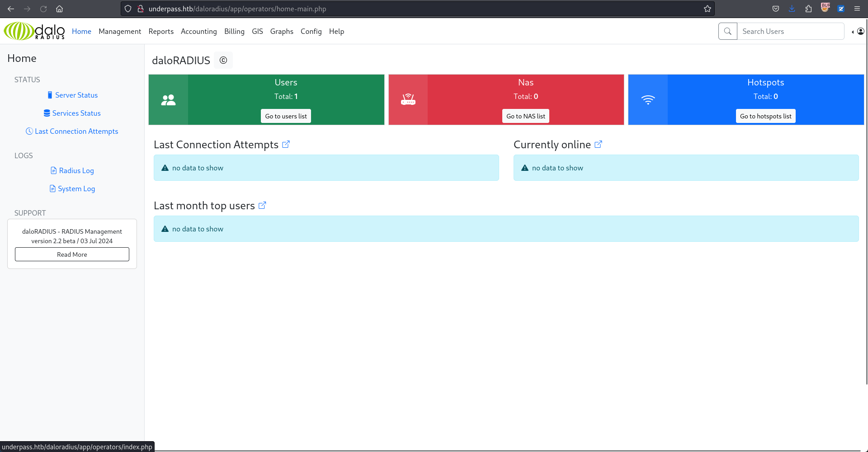Screen dimensions: 868x452
Task: Click the search magnifier button
Action: pos(728,31)
